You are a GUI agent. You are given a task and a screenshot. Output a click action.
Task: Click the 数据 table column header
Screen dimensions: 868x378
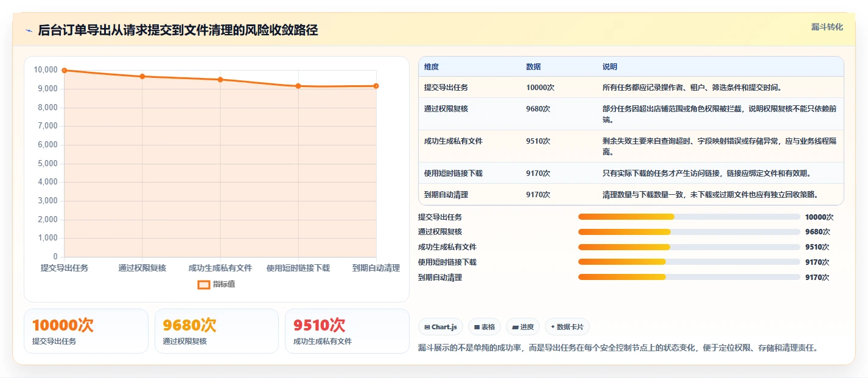534,67
